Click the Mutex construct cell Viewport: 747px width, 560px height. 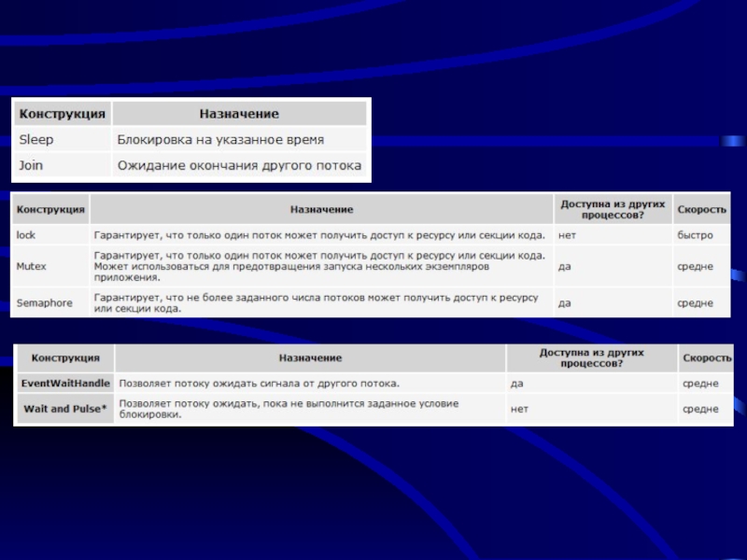click(32, 266)
